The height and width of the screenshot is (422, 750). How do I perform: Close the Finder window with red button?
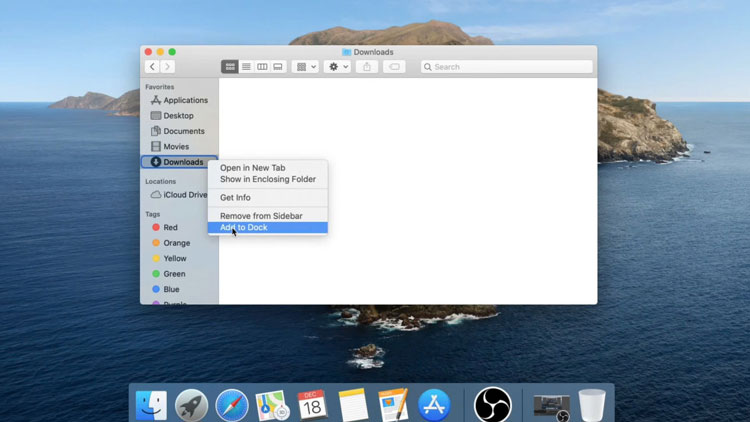pos(148,52)
